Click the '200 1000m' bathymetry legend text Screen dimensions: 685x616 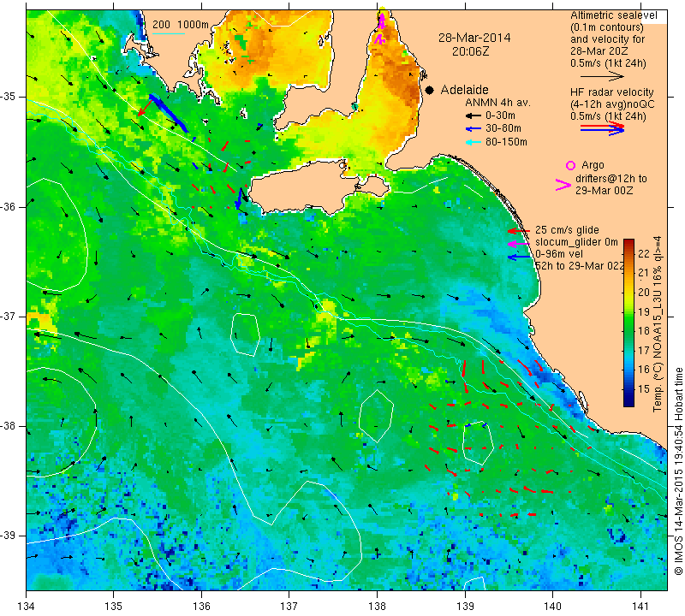click(181, 25)
